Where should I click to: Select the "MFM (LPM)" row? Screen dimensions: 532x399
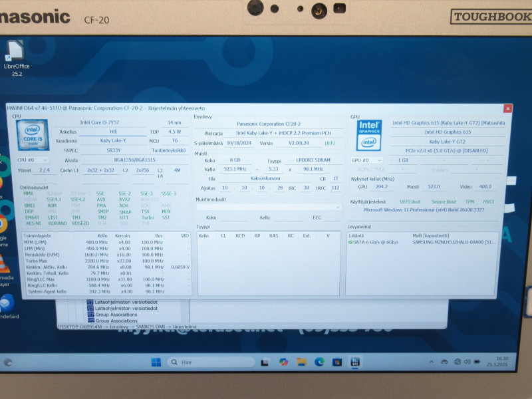[106, 242]
